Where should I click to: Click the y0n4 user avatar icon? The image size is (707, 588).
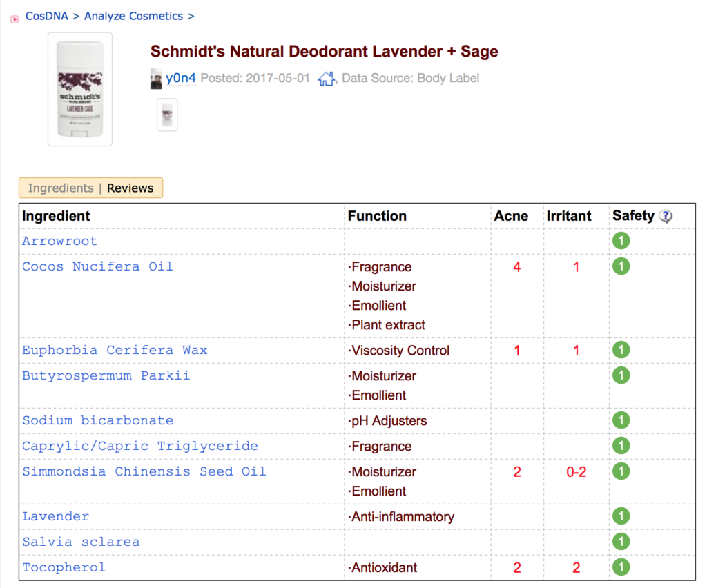(156, 79)
